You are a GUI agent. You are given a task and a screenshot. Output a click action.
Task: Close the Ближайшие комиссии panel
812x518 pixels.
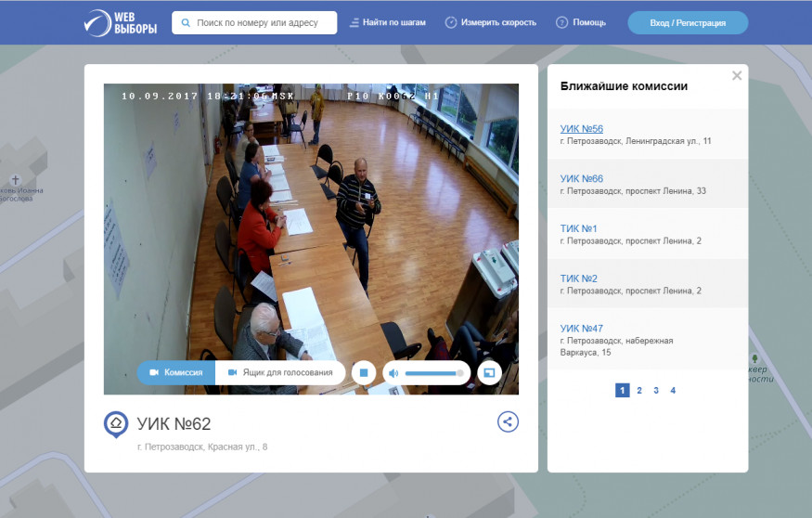tap(737, 76)
